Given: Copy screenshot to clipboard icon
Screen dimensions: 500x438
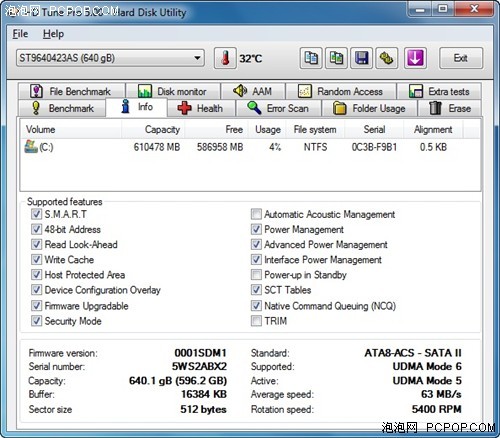Looking at the screenshot, I should [x=336, y=58].
